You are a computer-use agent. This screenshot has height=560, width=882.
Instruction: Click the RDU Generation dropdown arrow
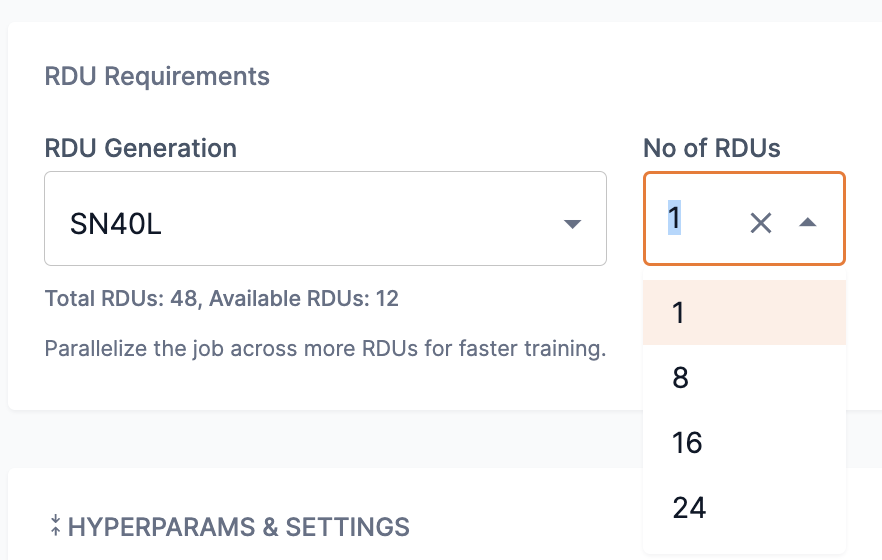[x=572, y=224]
